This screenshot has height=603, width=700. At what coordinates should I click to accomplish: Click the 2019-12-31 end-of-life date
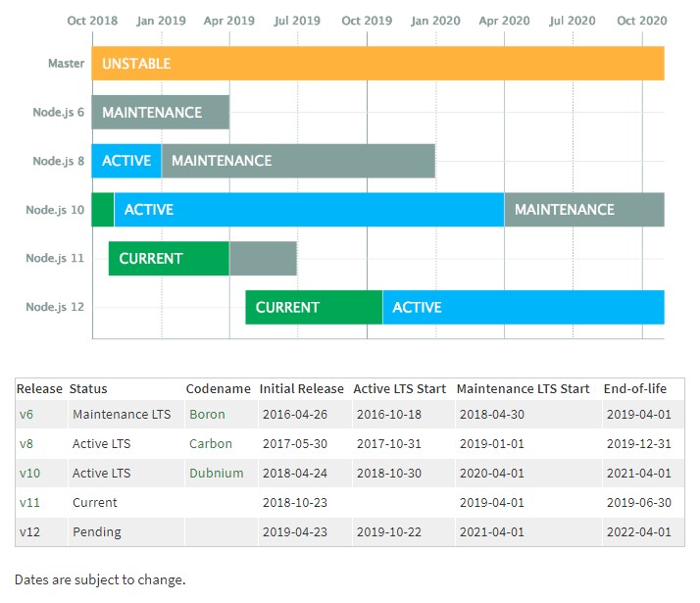click(x=639, y=443)
